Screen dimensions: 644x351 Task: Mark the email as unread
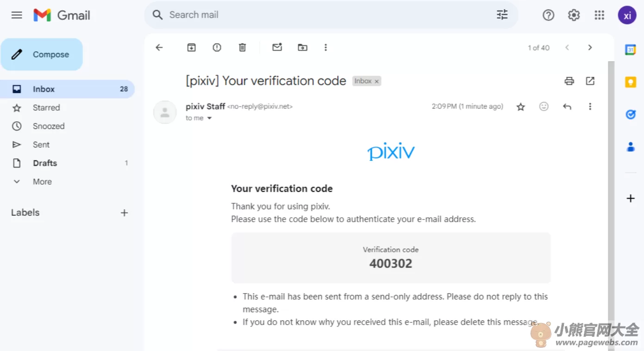(x=277, y=47)
